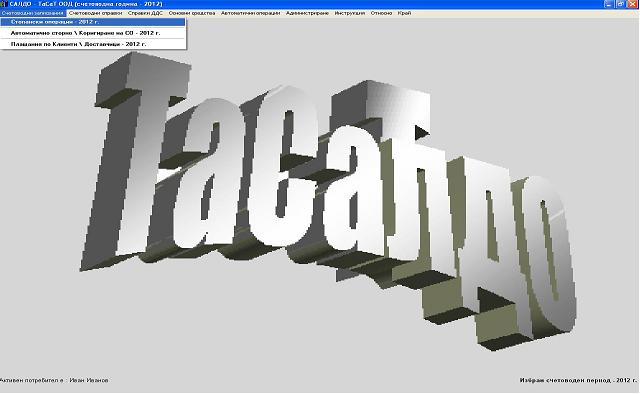Close the САЛДО application window
This screenshot has height=394, width=640.
click(632, 4)
